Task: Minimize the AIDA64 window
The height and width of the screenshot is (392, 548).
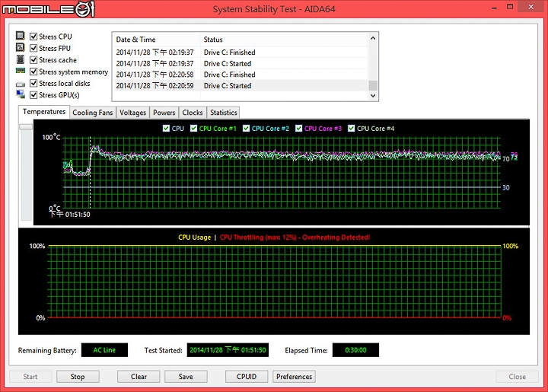Action: pos(494,8)
